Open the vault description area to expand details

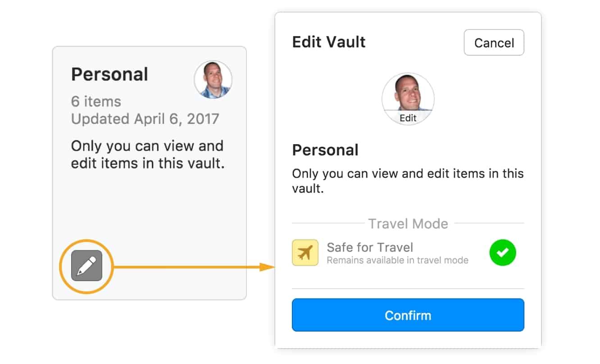pos(408,180)
